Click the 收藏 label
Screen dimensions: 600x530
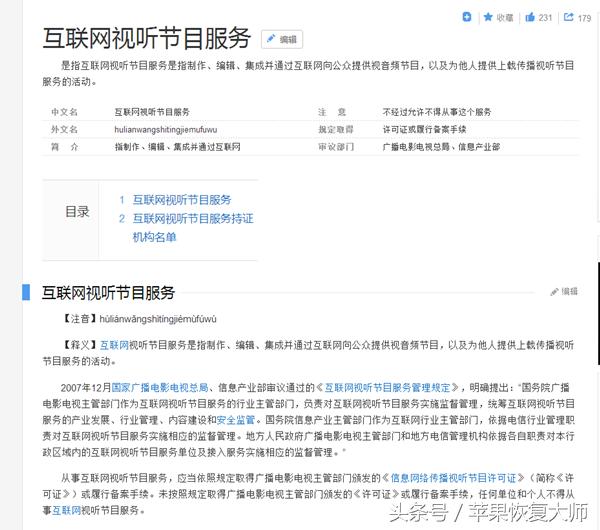505,18
